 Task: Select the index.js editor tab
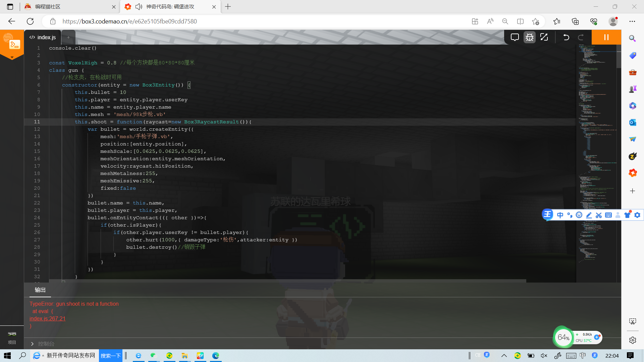coord(43,37)
